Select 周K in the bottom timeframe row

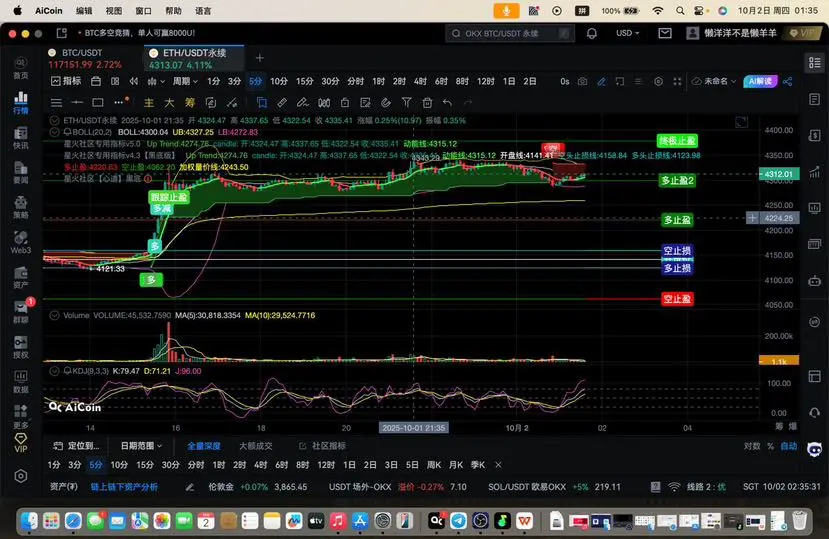pyautogui.click(x=434, y=465)
